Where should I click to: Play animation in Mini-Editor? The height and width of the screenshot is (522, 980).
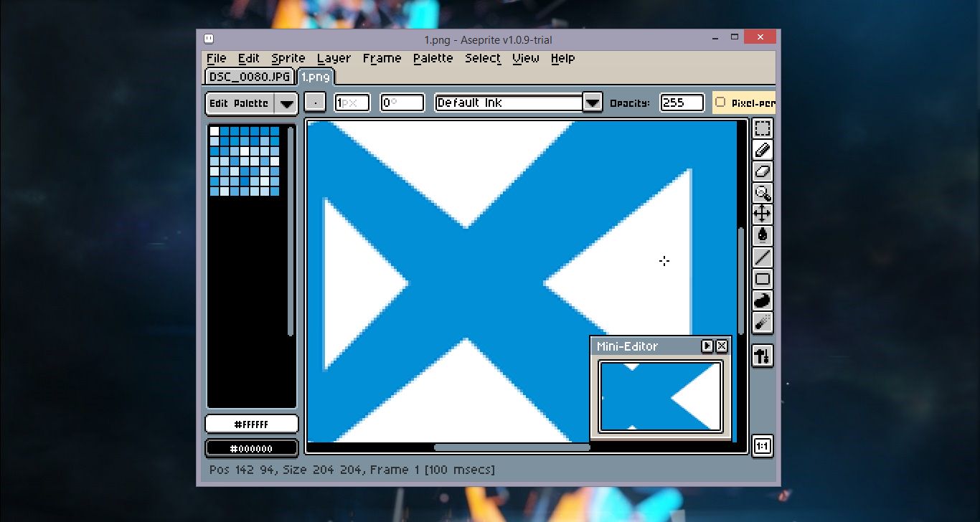click(x=707, y=346)
